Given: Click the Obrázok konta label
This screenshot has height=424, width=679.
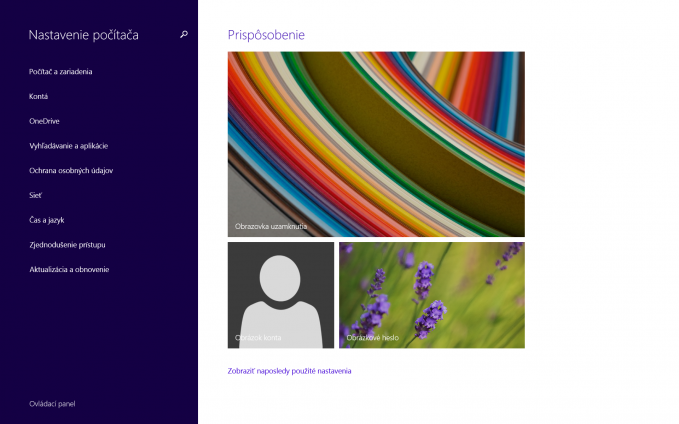Looking at the screenshot, I should (x=258, y=338).
